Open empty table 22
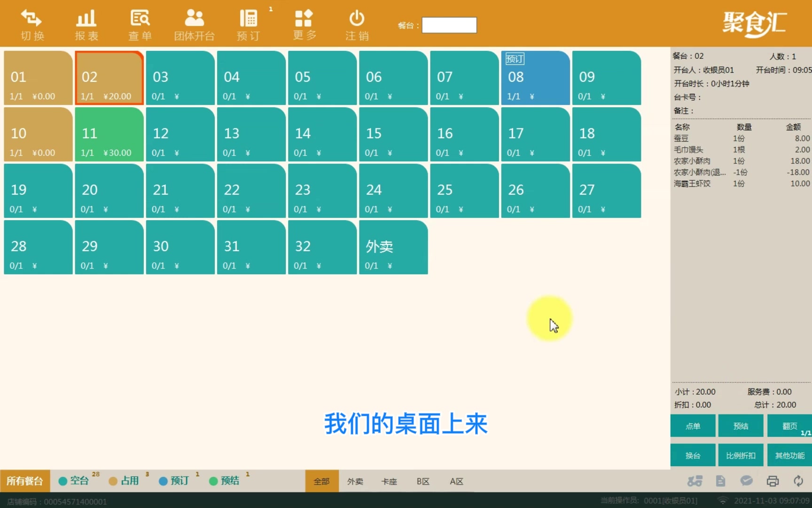The image size is (812, 508). point(251,190)
